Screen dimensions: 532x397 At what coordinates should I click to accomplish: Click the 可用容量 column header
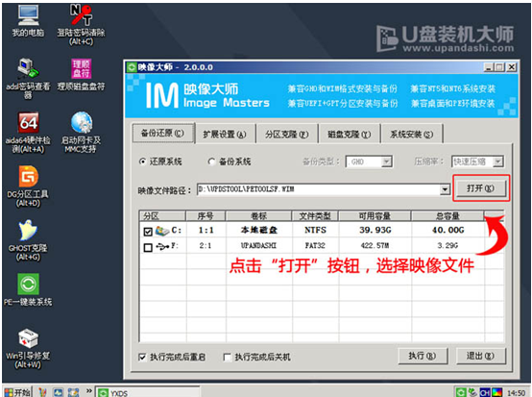click(375, 216)
